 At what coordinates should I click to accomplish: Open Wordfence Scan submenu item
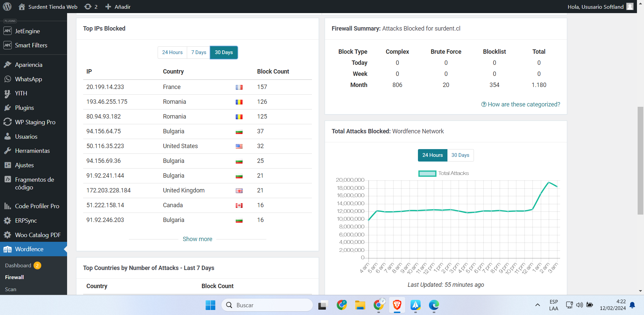coord(11,289)
